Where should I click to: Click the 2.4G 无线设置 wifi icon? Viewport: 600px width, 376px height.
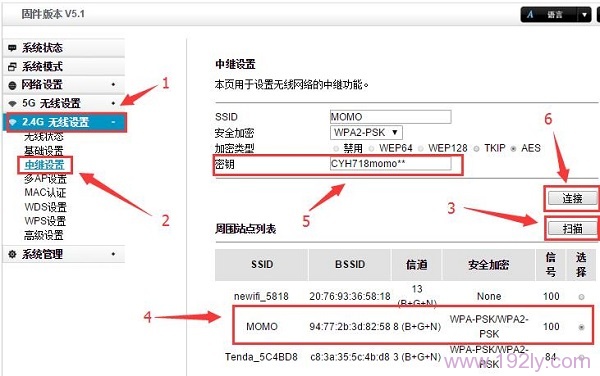tap(13, 122)
